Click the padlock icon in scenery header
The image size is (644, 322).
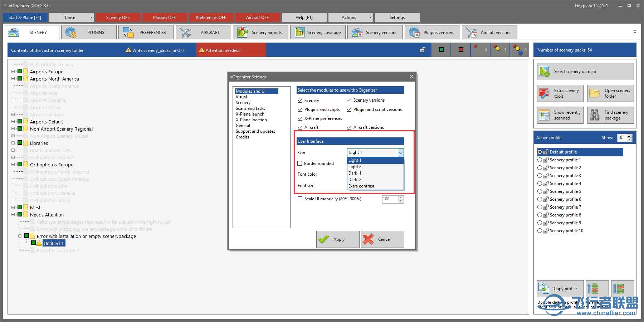(x=423, y=50)
